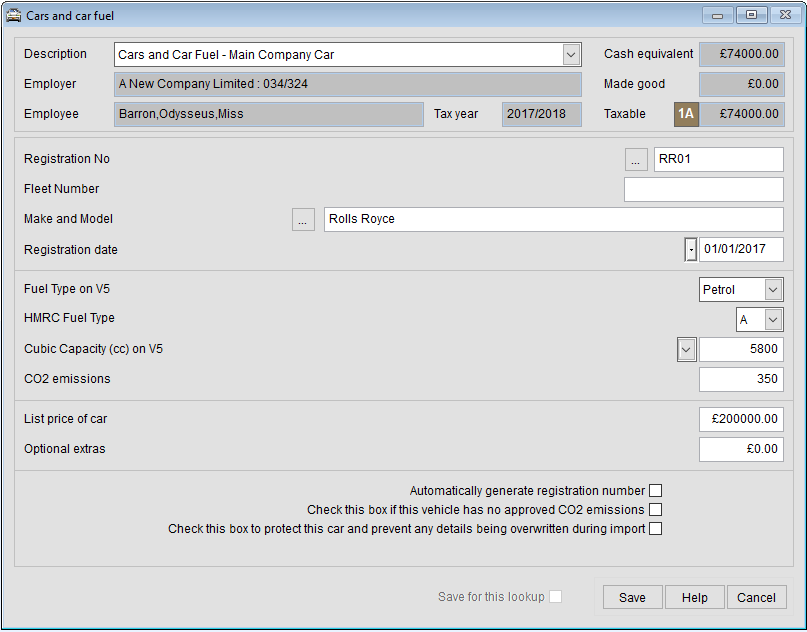Check the box for no approved CO2 emissions
The image size is (807, 632).
(x=655, y=509)
